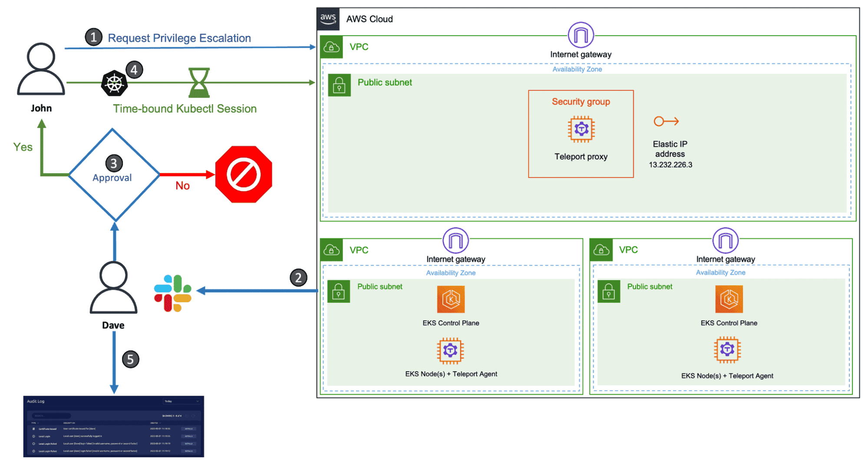Click the Elastic IP address arrow icon
Viewport: 868px width, 465px height.
coord(666,121)
